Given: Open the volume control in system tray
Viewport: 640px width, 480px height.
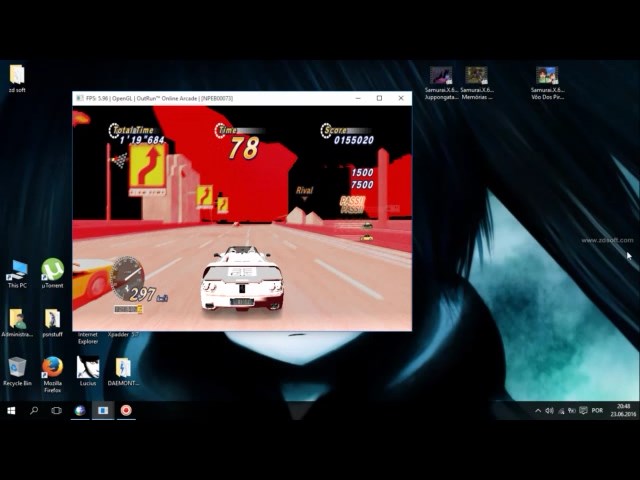Looking at the screenshot, I should [549, 410].
